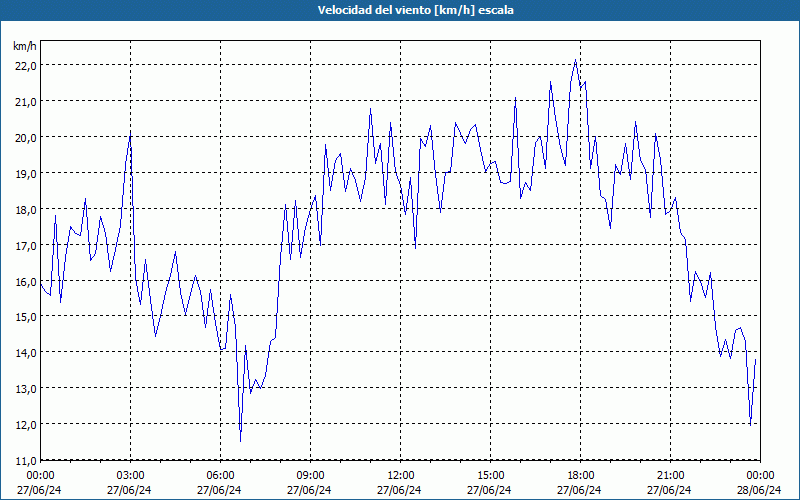Click the '28/06/24' date label

click(759, 490)
